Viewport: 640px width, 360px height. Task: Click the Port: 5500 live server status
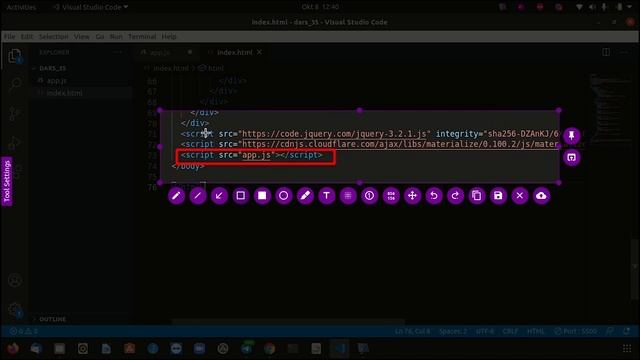pyautogui.click(x=576, y=331)
